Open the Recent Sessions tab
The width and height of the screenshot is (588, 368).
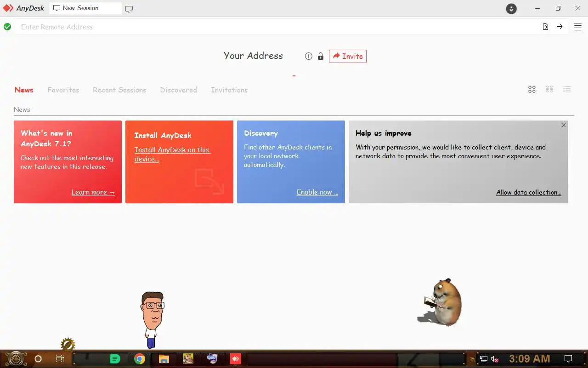coord(119,90)
